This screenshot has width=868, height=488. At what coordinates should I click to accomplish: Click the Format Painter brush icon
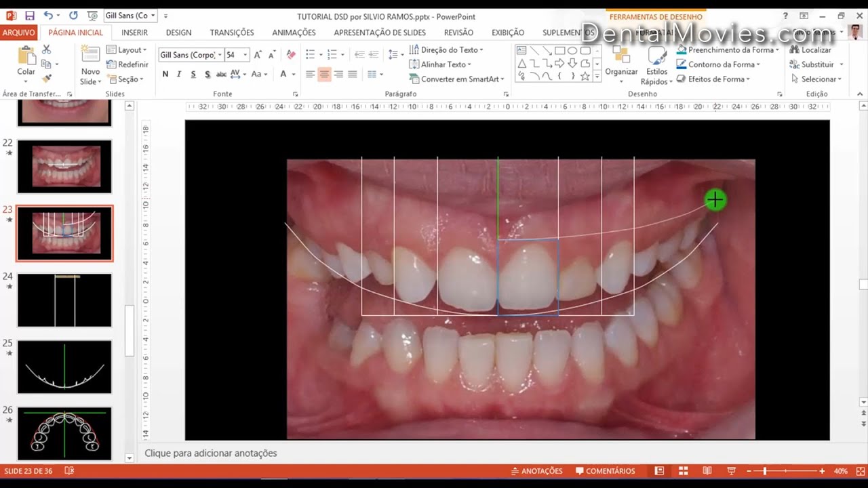tap(46, 78)
